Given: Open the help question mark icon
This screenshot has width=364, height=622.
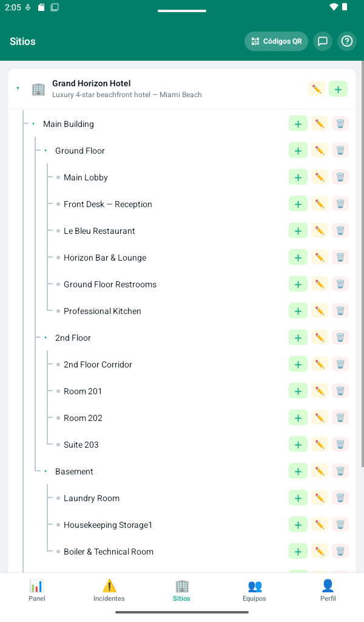Looking at the screenshot, I should coord(347,41).
